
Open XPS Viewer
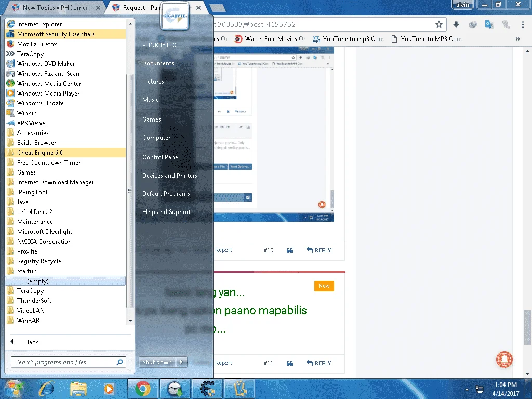click(x=65, y=123)
